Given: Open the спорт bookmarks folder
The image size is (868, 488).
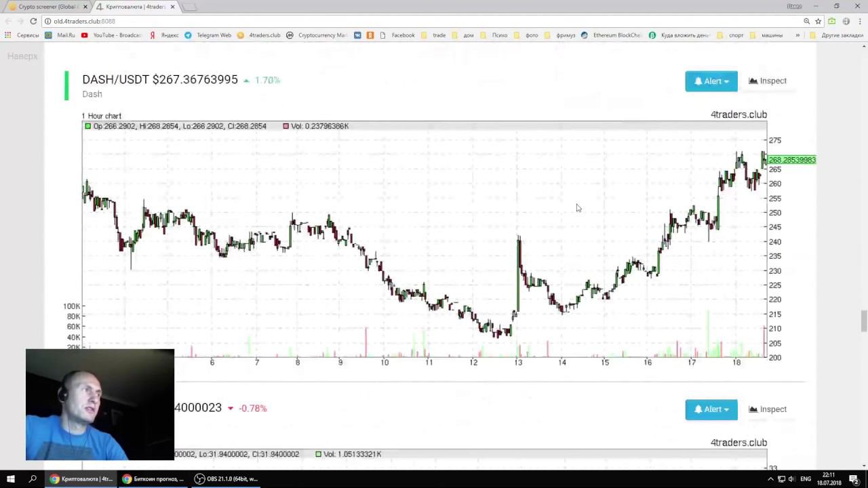Looking at the screenshot, I should [731, 35].
